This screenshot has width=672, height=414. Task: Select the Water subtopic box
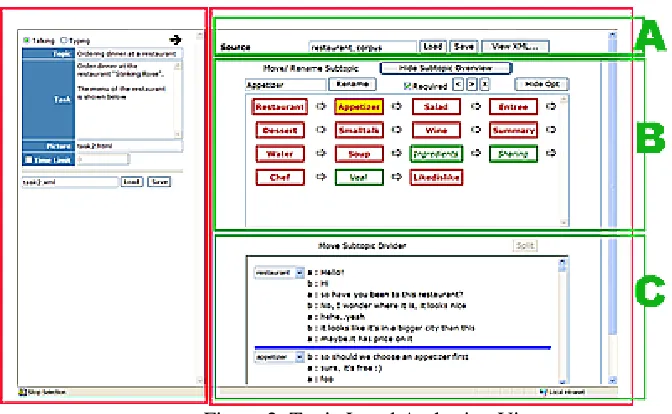pos(280,154)
